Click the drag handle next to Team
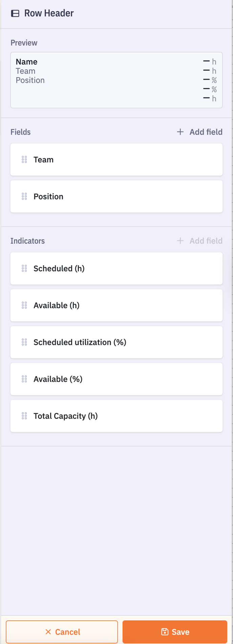233x644 pixels. tap(24, 160)
